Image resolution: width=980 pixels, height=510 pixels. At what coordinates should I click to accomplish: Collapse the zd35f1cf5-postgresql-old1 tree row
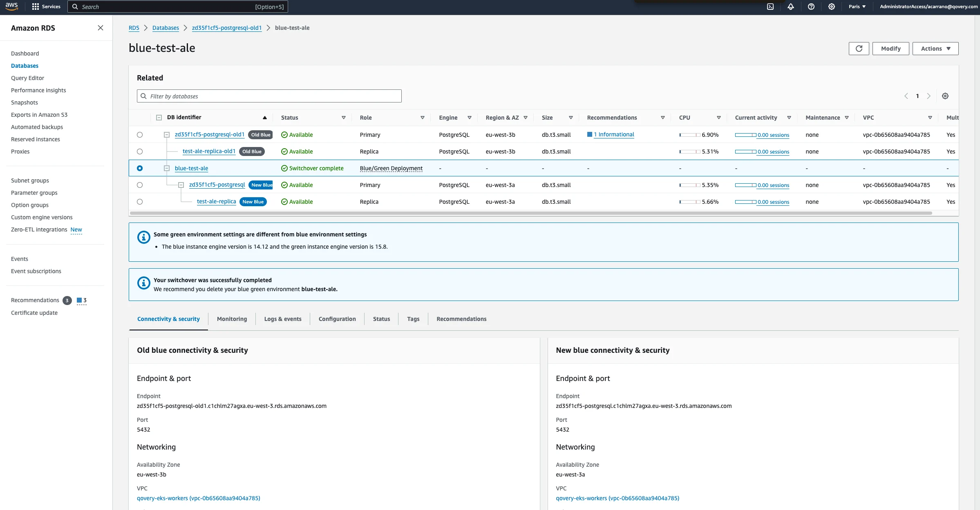click(167, 135)
